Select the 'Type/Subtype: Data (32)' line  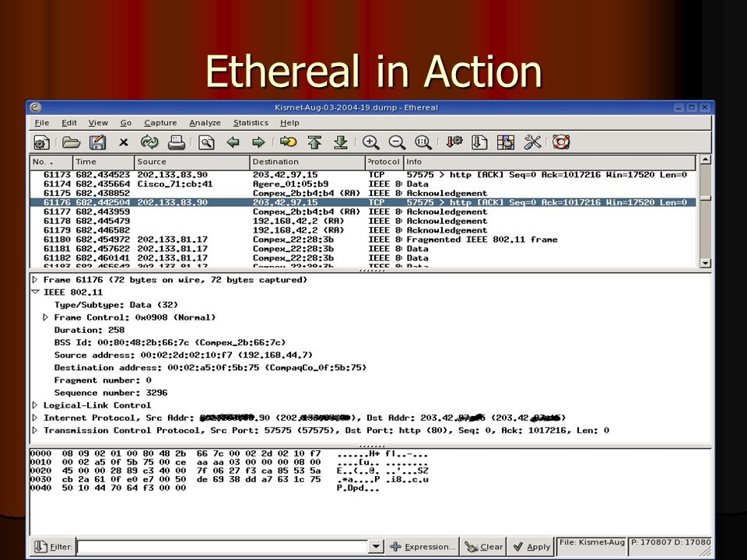point(116,305)
